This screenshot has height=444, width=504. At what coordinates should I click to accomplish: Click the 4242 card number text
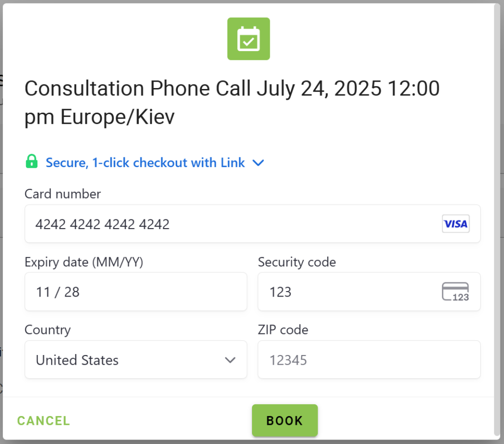pyautogui.click(x=102, y=224)
